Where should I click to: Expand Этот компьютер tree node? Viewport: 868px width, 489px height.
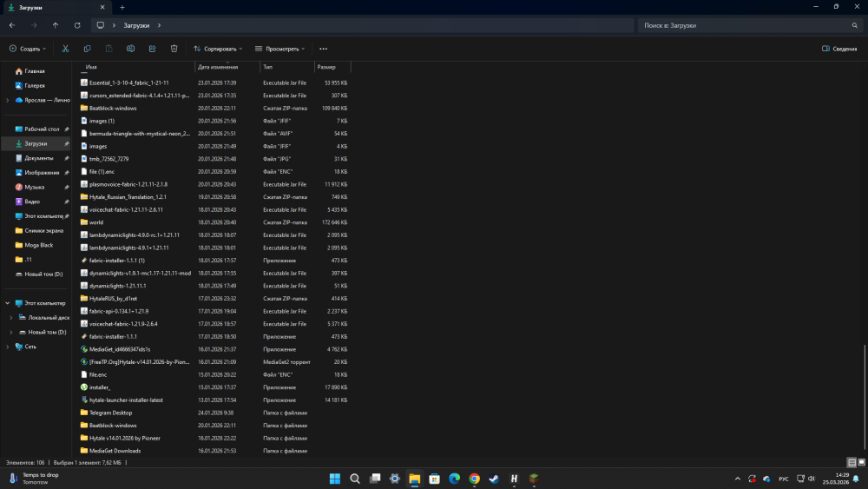(x=7, y=303)
